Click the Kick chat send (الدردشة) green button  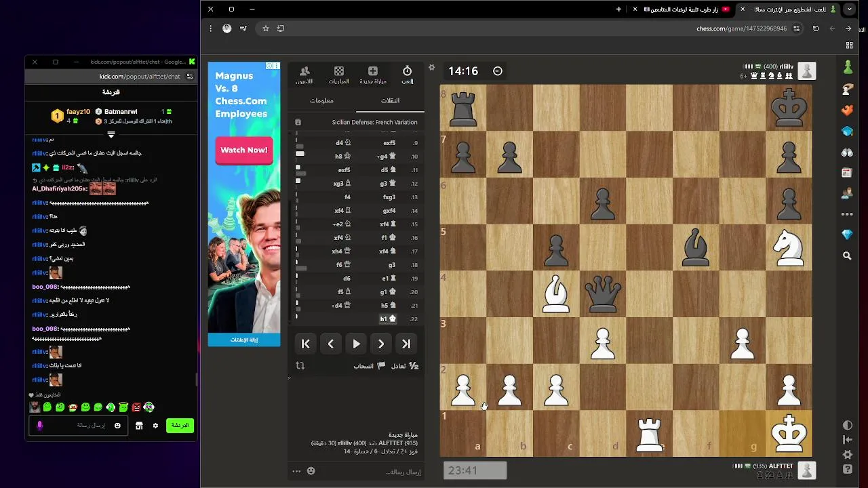(x=180, y=425)
